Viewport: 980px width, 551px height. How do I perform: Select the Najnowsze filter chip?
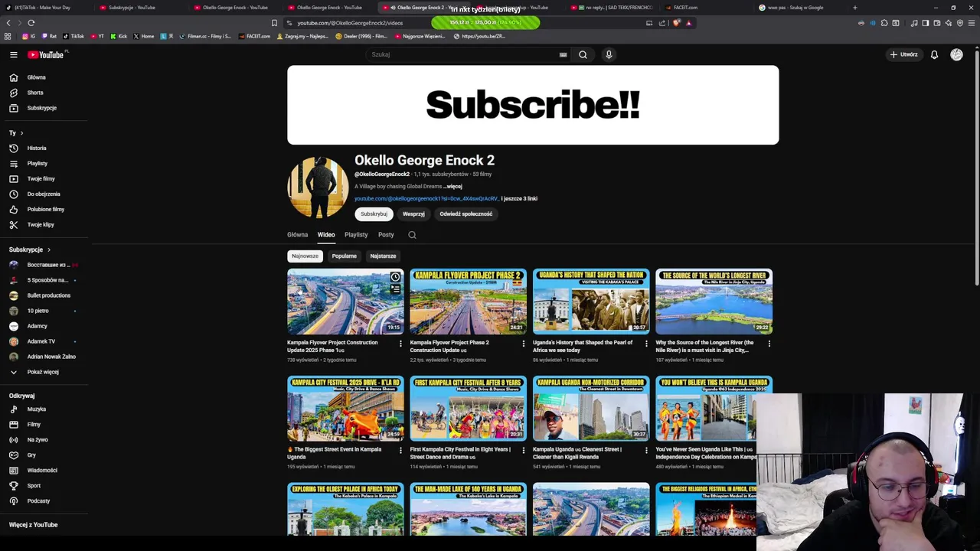coord(305,256)
